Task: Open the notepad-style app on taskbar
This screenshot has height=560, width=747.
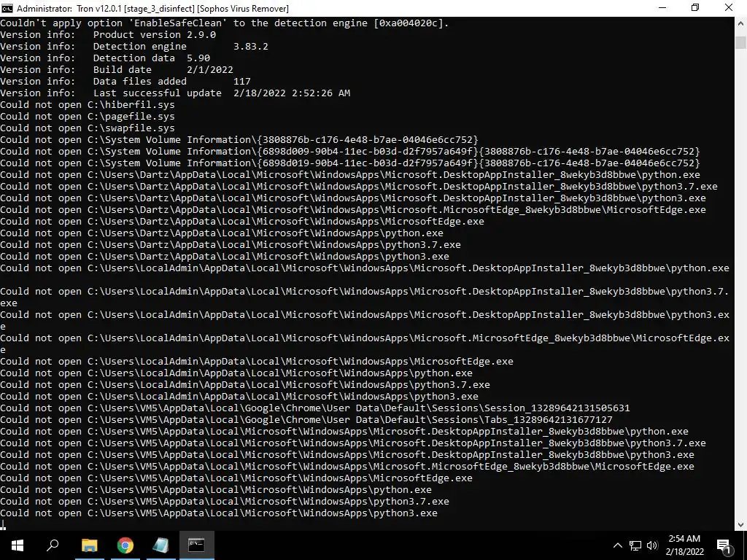Action: [x=161, y=545]
